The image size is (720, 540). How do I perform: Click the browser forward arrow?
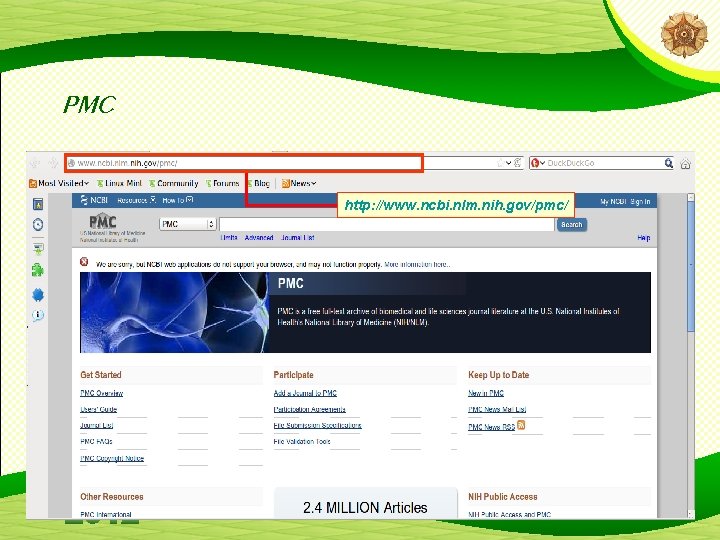click(53, 163)
